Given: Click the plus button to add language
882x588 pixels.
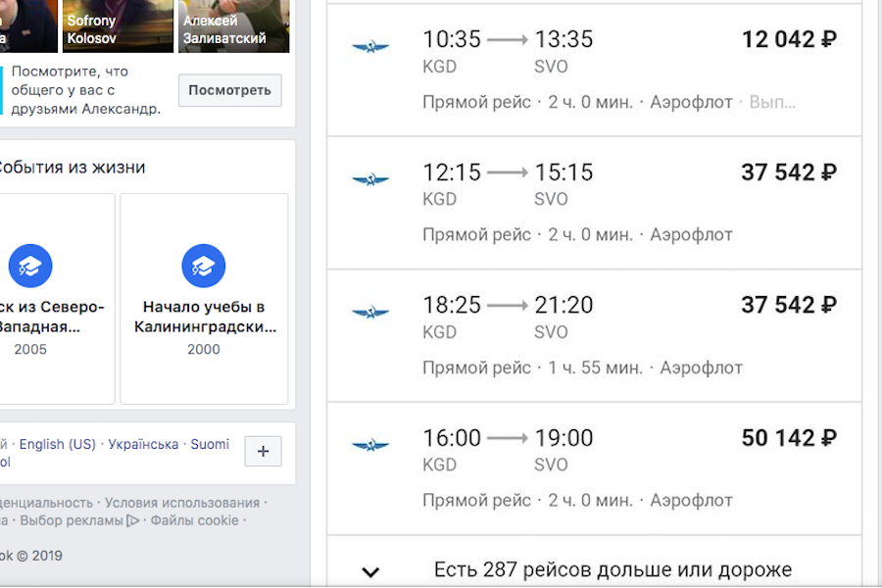Looking at the screenshot, I should (x=263, y=452).
